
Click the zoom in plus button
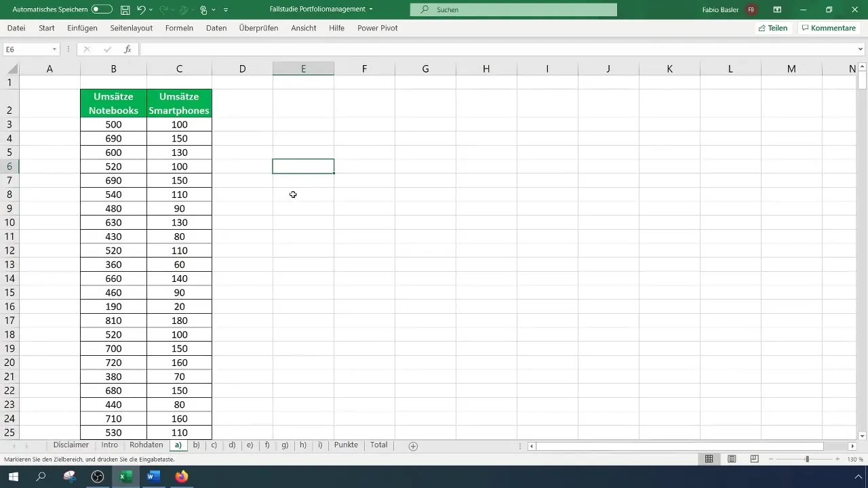838,459
